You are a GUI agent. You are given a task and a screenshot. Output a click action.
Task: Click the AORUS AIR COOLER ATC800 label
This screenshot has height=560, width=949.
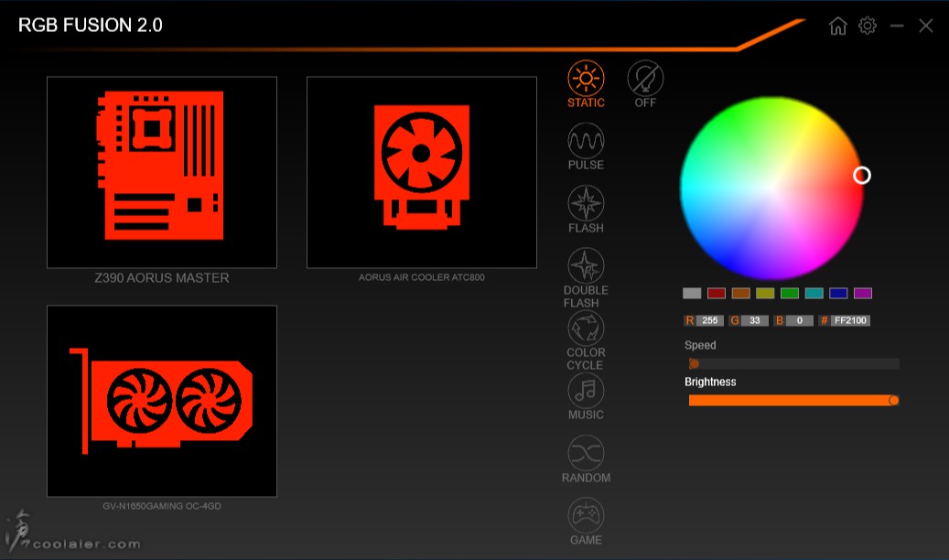tap(422, 277)
